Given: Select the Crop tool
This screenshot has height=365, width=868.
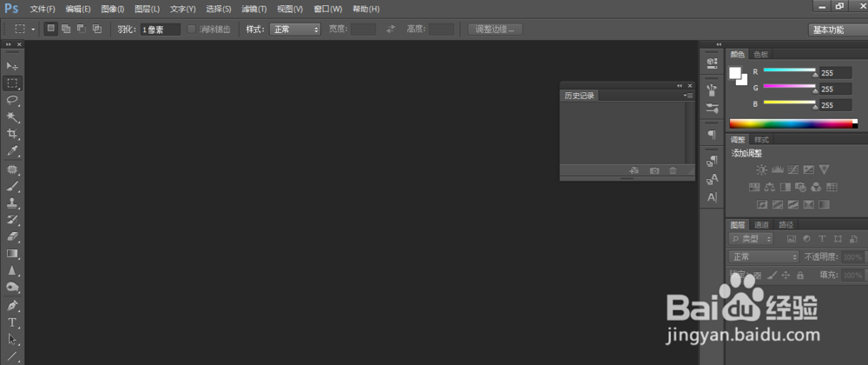Looking at the screenshot, I should coord(12,134).
